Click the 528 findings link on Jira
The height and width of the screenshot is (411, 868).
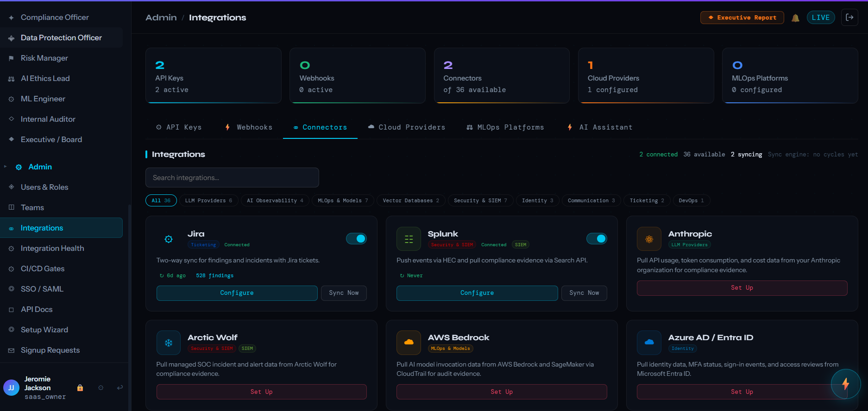(214, 275)
